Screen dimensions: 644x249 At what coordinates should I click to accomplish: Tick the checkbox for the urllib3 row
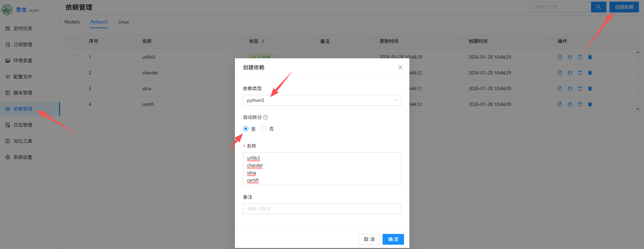click(74, 57)
